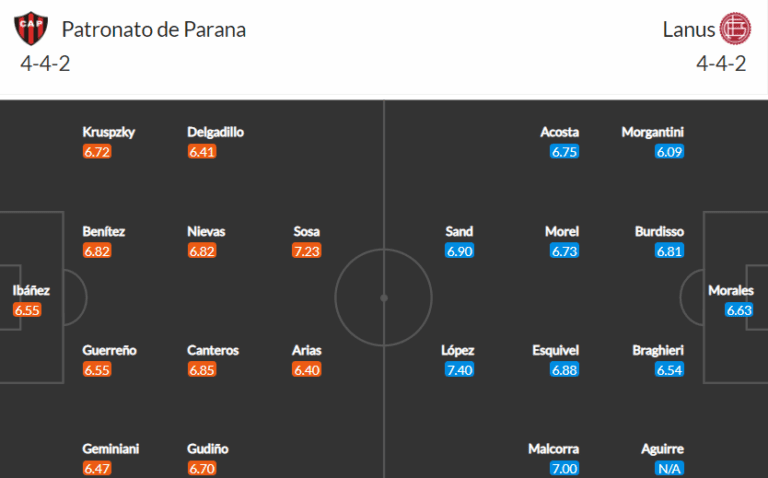This screenshot has width=768, height=478.
Task: Click the center spot of the pitch
Action: pyautogui.click(x=384, y=298)
